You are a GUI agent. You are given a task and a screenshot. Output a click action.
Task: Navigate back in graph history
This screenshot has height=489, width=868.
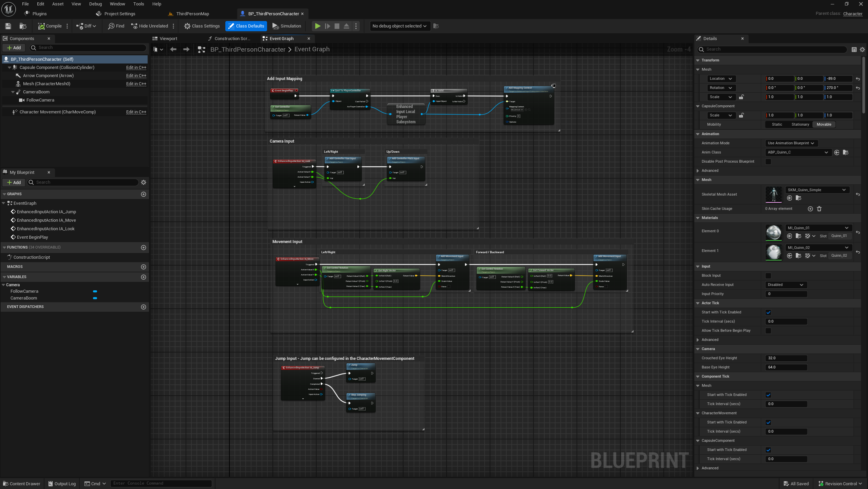point(173,50)
